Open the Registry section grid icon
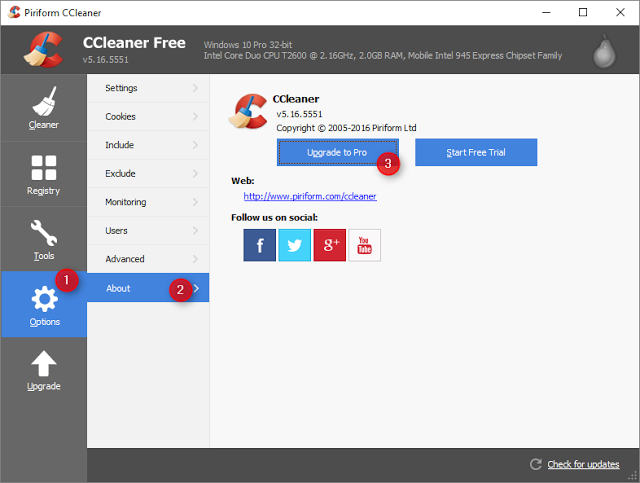The width and height of the screenshot is (640, 483). coord(44,167)
